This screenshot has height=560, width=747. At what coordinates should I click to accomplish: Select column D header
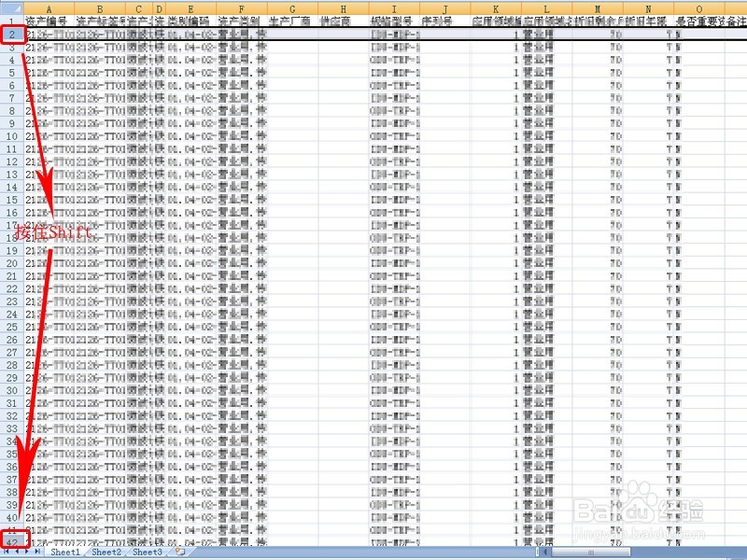pyautogui.click(x=159, y=8)
